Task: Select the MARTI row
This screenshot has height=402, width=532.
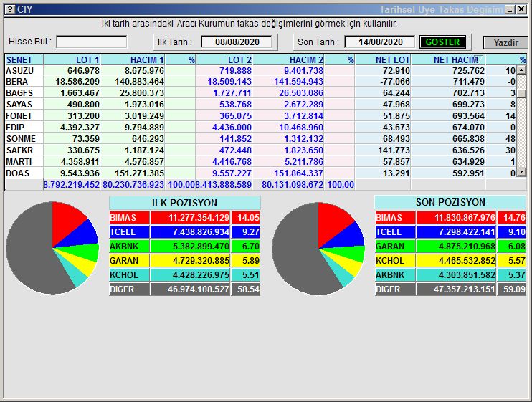Action: (x=260, y=162)
